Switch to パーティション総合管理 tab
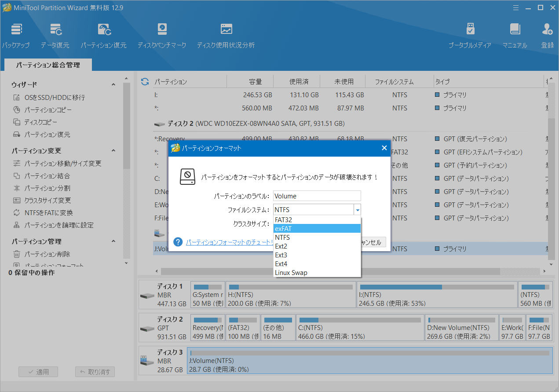 pos(48,65)
